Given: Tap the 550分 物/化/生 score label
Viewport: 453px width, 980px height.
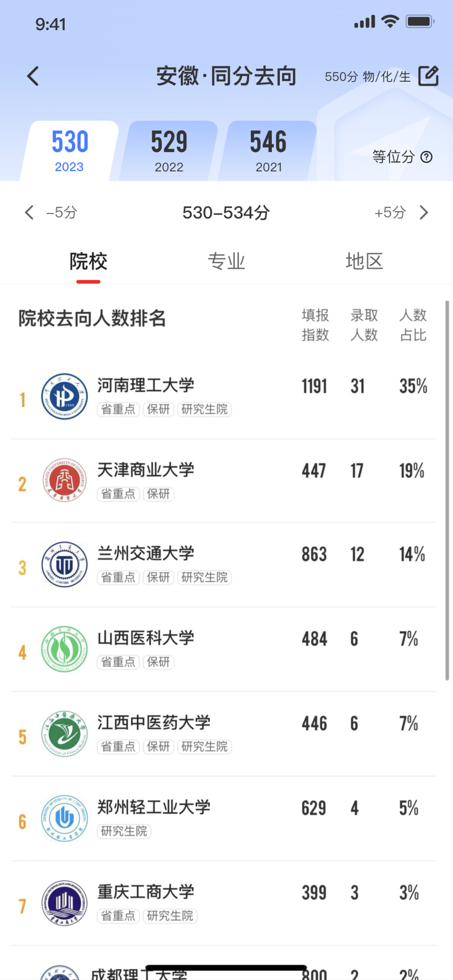Looking at the screenshot, I should click(x=367, y=77).
